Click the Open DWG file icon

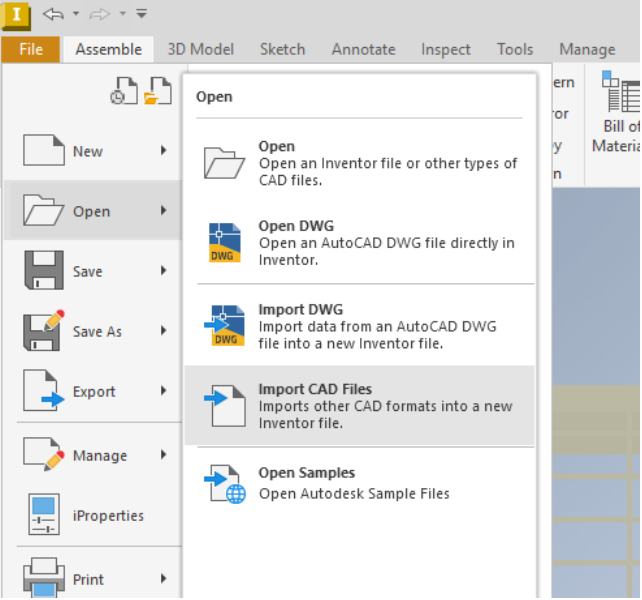(225, 242)
